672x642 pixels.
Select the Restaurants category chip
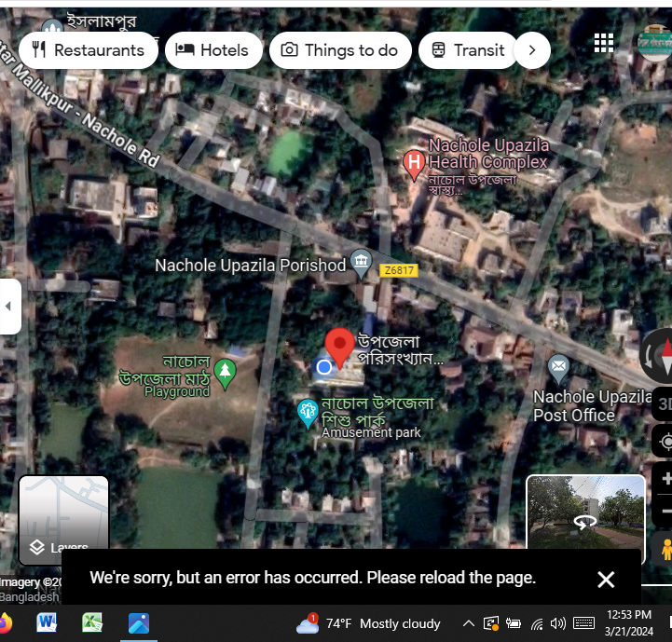tap(89, 50)
